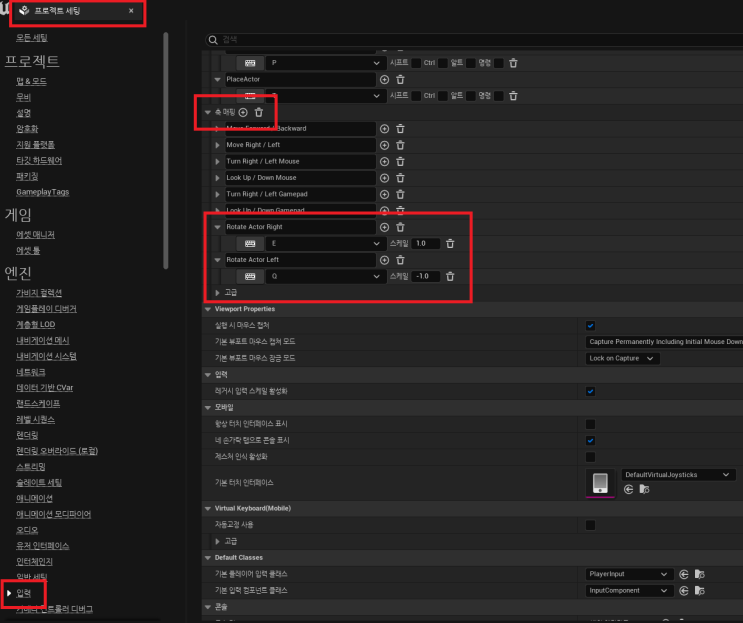Browse to default touch interface asset
Image resolution: width=743 pixels, height=623 pixels.
pyautogui.click(x=644, y=489)
